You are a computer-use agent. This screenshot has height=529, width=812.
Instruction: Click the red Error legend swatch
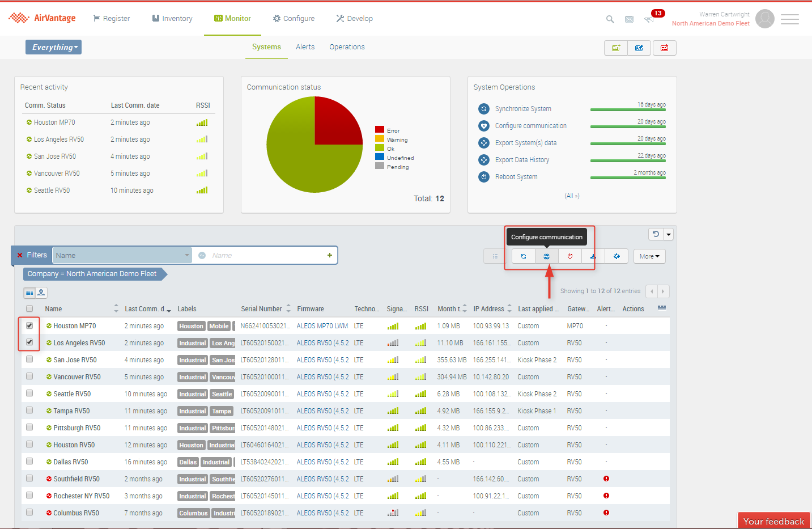380,130
